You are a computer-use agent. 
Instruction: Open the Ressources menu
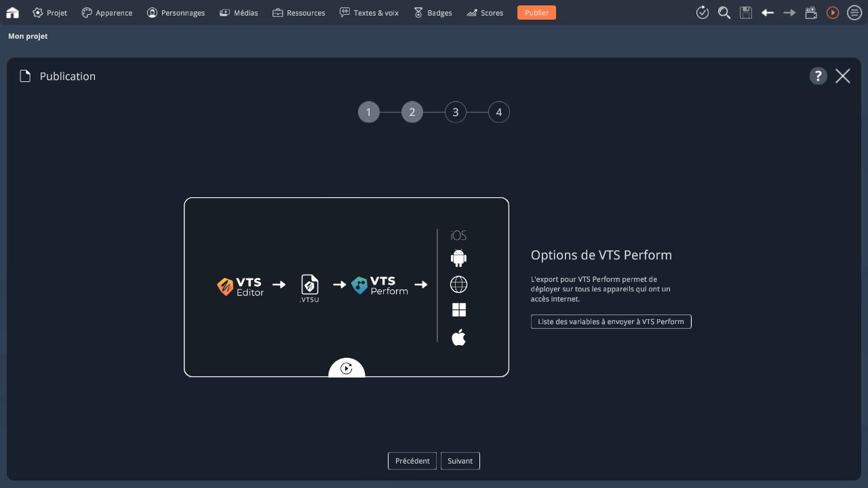click(x=298, y=12)
